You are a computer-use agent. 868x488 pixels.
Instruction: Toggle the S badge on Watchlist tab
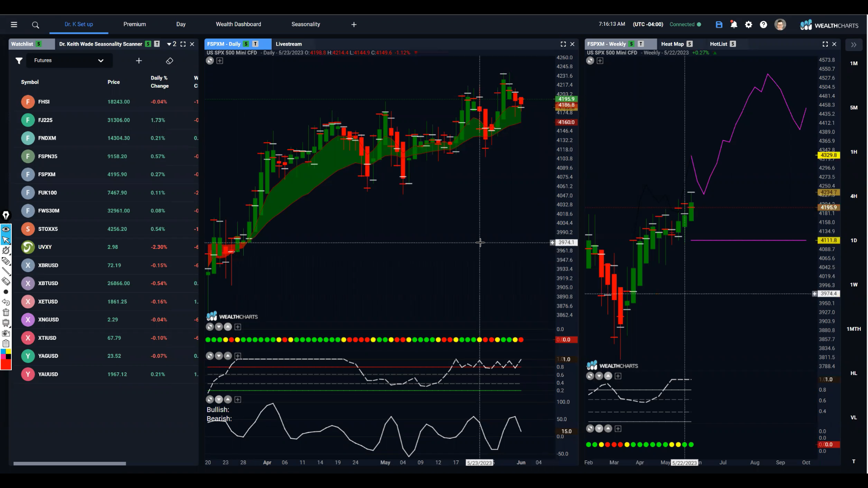point(39,44)
